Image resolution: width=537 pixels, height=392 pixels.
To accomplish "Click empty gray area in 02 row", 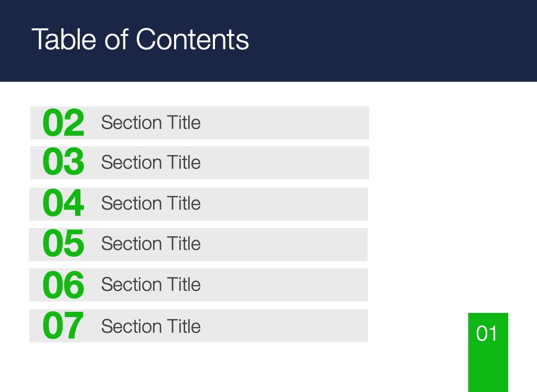I will (284, 123).
